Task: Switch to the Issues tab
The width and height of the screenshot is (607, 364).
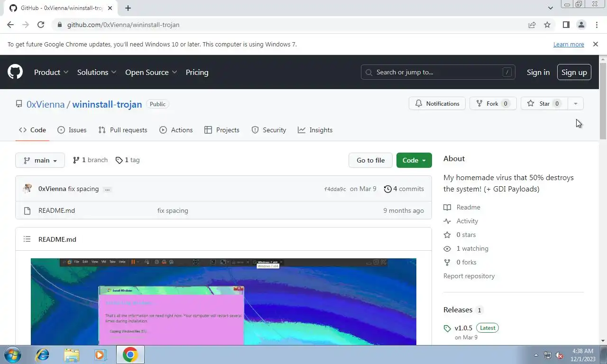Action: pos(72,130)
